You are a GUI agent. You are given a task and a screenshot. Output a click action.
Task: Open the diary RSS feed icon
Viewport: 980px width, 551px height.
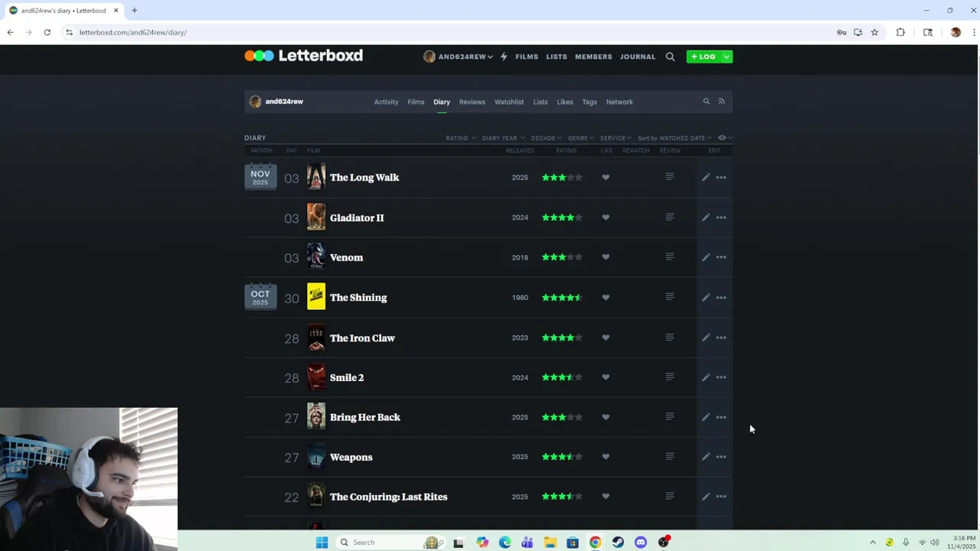pos(721,101)
